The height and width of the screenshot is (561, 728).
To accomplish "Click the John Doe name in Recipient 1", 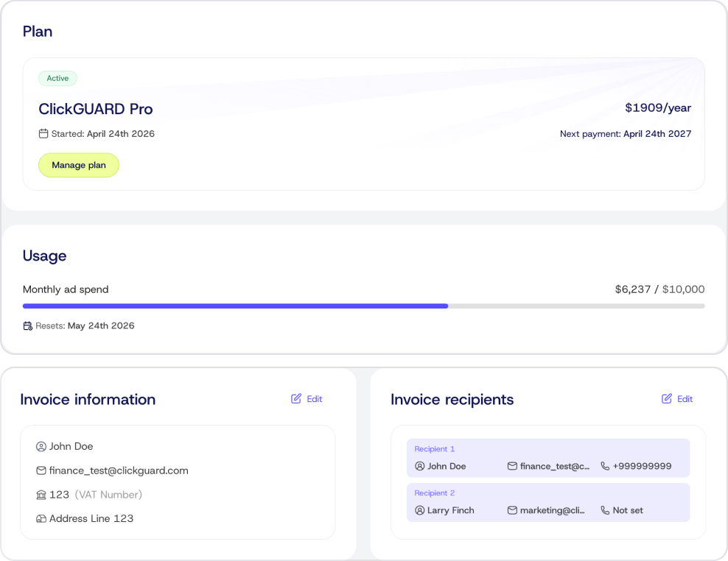I will tap(447, 466).
